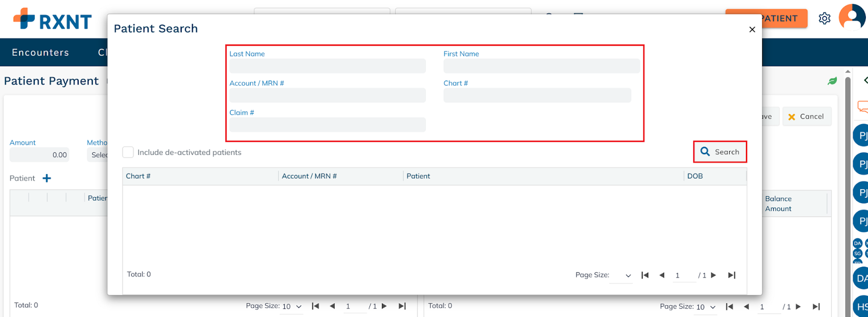
Task: Add a patient with the plus icon
Action: pos(47,178)
